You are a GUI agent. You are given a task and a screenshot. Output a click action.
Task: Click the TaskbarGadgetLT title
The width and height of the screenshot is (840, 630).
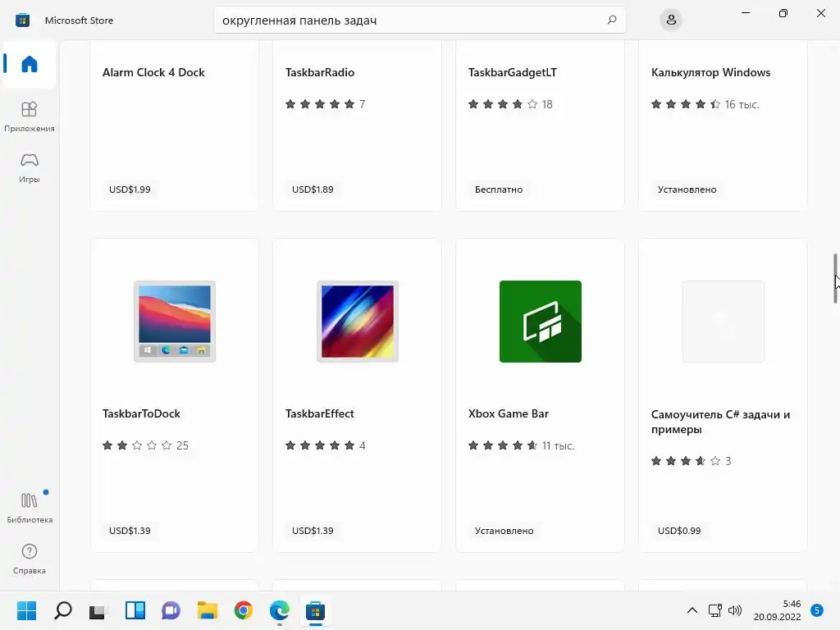coord(513,72)
